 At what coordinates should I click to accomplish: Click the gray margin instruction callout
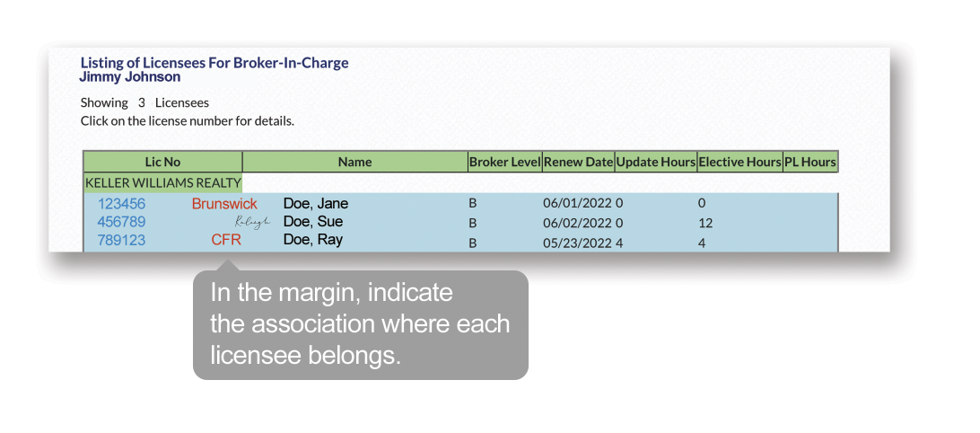pos(360,325)
